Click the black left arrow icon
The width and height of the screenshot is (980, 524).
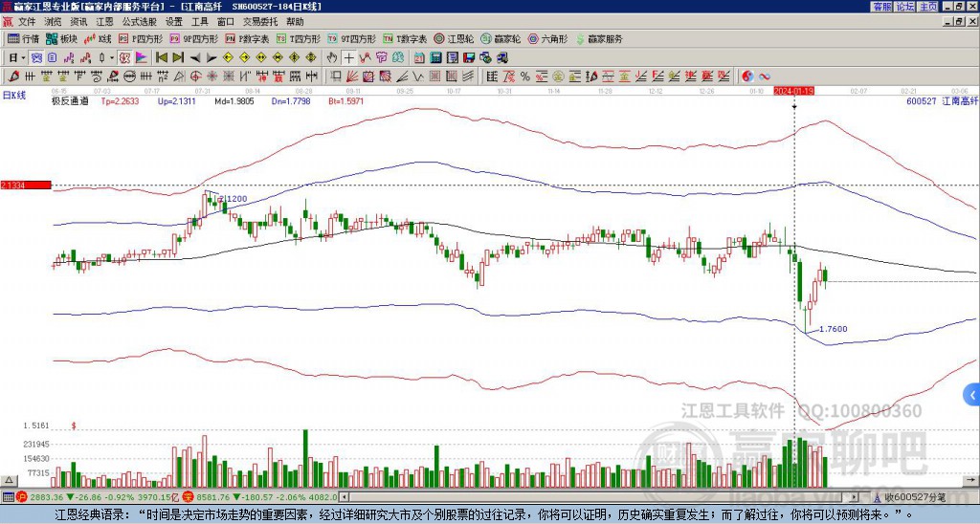195,57
